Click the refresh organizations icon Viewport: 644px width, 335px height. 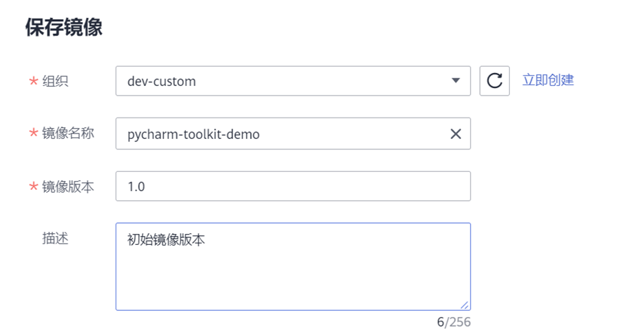pyautogui.click(x=494, y=81)
